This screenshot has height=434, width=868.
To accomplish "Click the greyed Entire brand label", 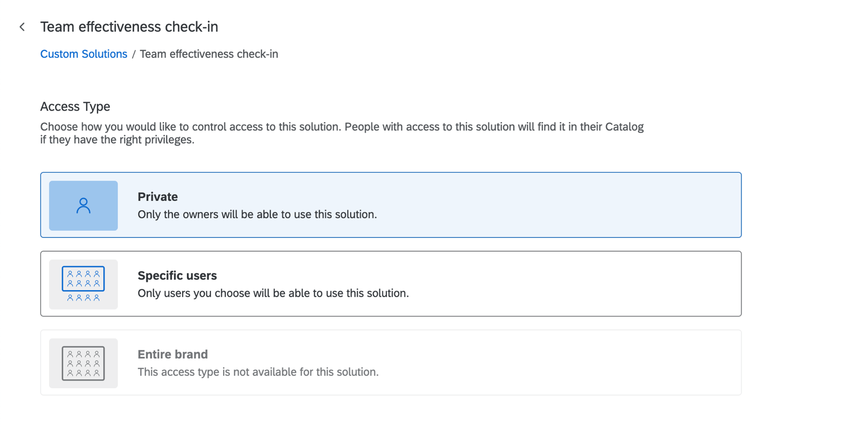I will (x=173, y=354).
